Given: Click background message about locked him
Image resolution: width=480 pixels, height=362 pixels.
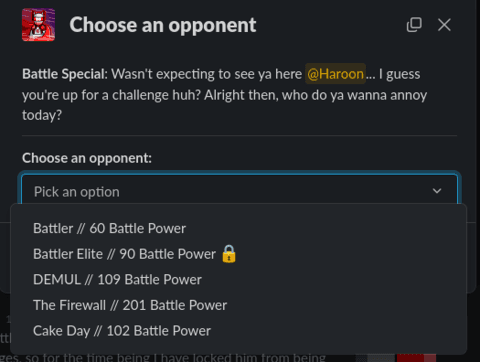Looking at the screenshot, I should tap(163, 358).
